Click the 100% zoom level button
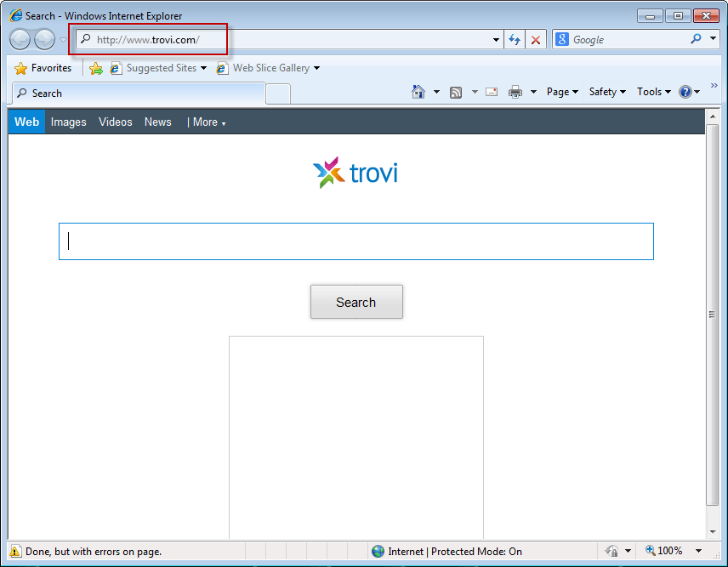Image resolution: width=728 pixels, height=567 pixels. [x=664, y=551]
